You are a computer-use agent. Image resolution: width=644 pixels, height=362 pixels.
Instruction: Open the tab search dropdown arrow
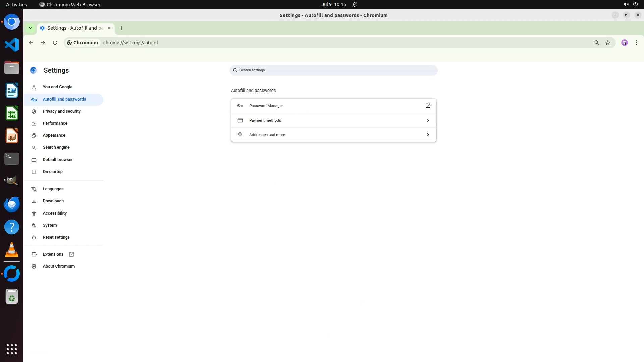pyautogui.click(x=30, y=28)
